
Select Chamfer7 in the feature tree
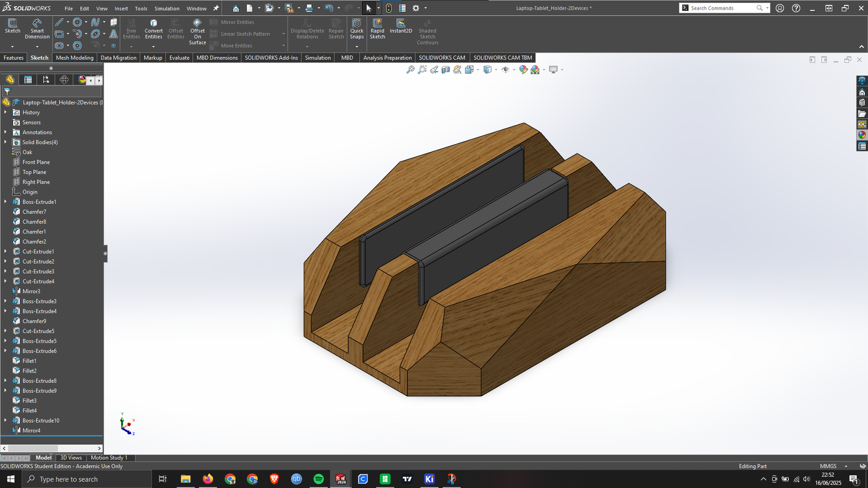click(34, 212)
